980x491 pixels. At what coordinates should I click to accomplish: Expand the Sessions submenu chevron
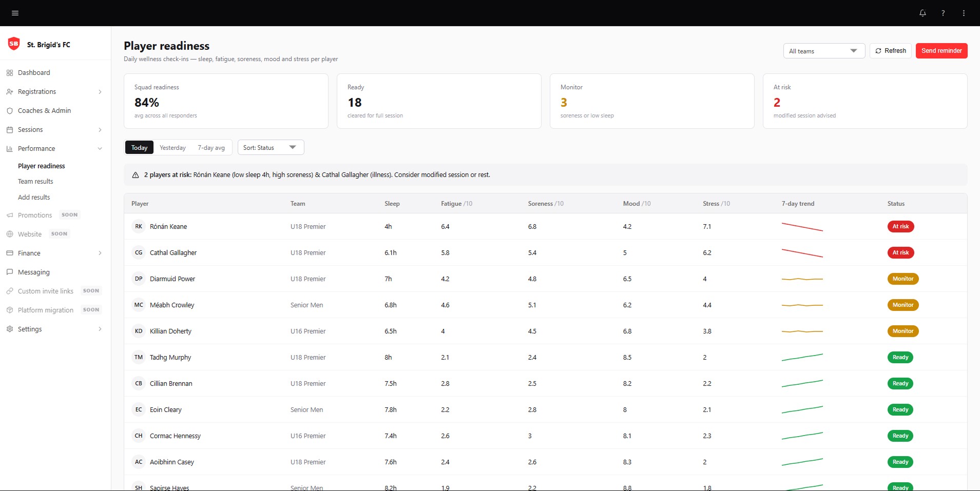point(100,130)
